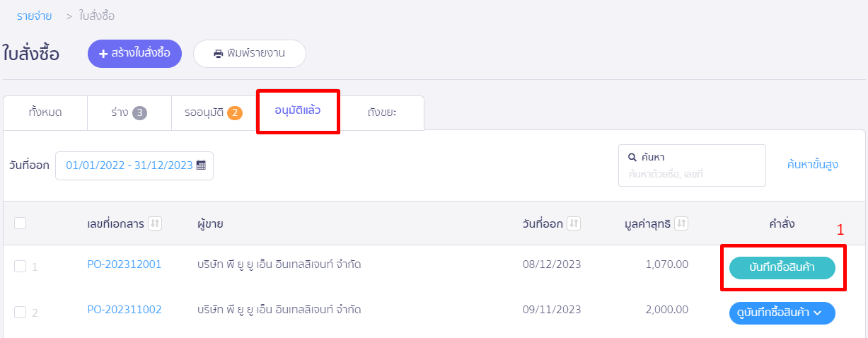Open ค้นหาขั้นสูง advanced search
The image size is (868, 338).
coord(813,165)
